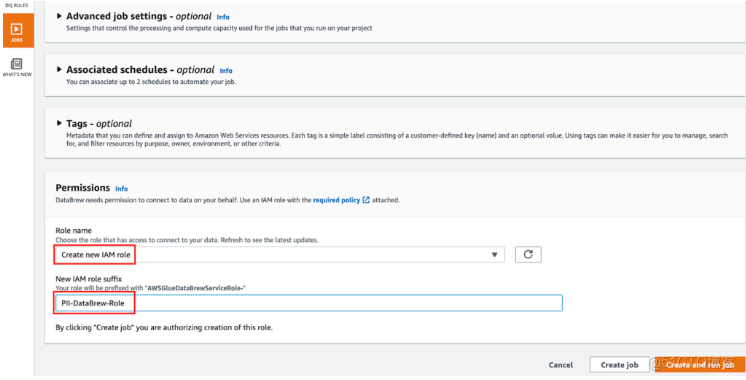The width and height of the screenshot is (746, 380).
Task: Click the 'Permissions' section heading
Action: pos(83,187)
